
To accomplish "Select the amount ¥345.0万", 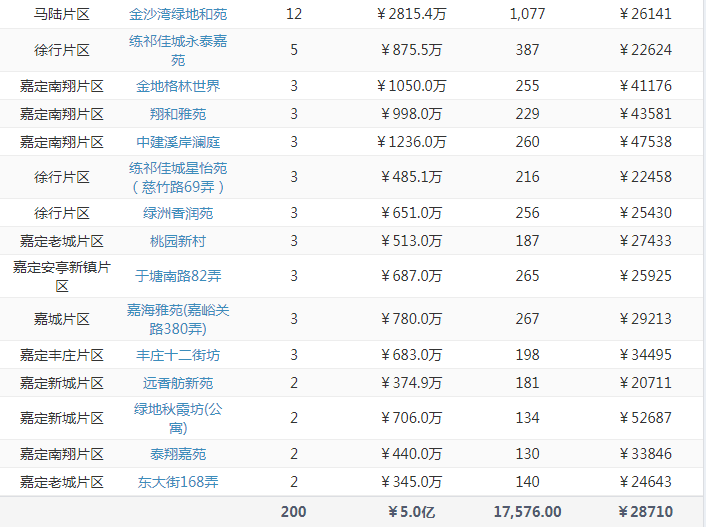I will 412,482.
